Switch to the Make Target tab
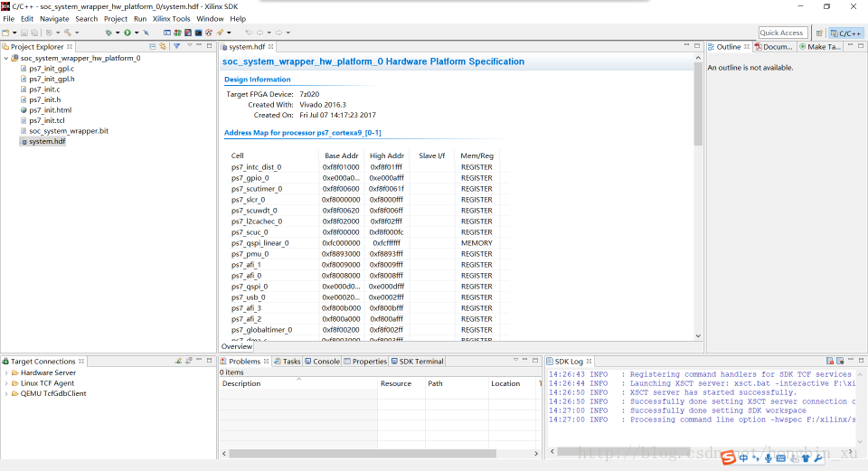868x471 pixels. [820, 47]
